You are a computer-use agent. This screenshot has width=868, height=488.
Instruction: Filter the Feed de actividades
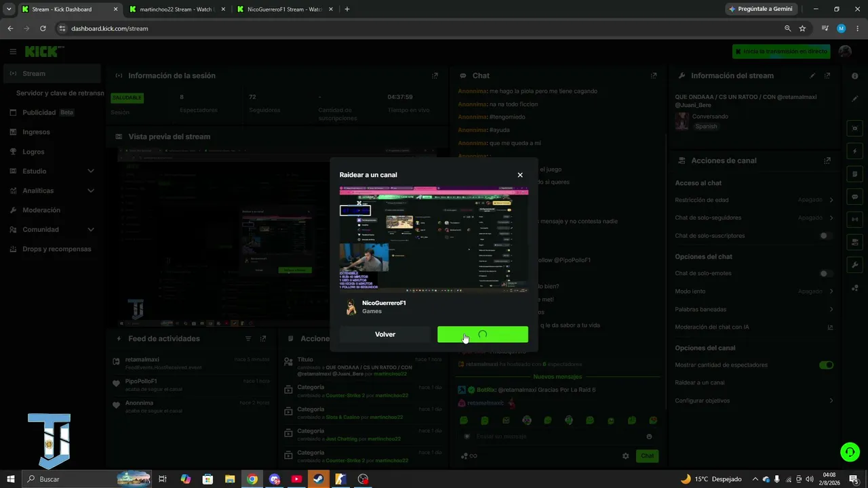click(248, 338)
